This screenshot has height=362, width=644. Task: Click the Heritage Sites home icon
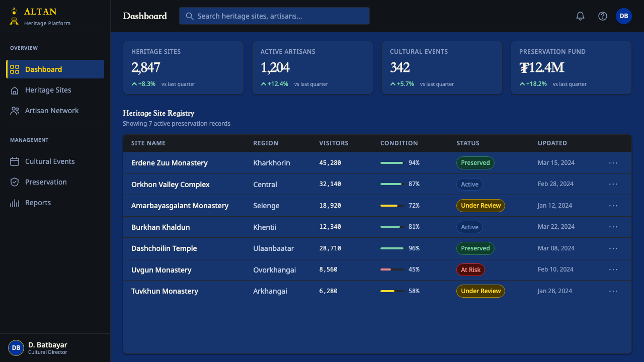coord(15,90)
